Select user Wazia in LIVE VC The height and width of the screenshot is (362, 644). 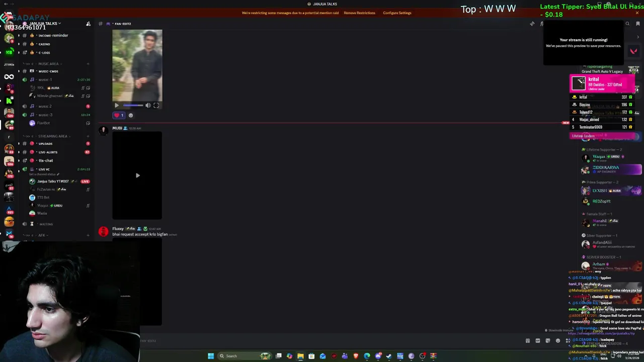[42, 213]
